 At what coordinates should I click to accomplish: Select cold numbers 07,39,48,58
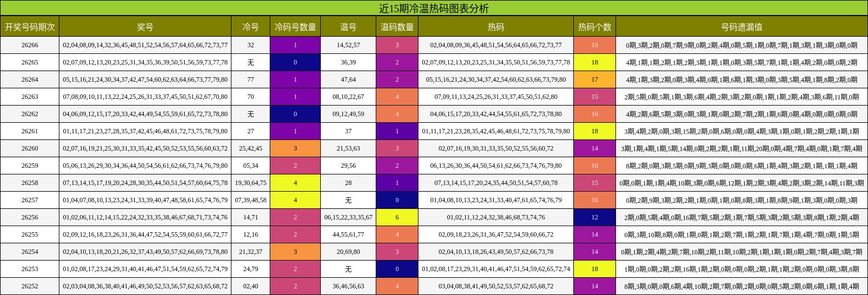(x=251, y=200)
